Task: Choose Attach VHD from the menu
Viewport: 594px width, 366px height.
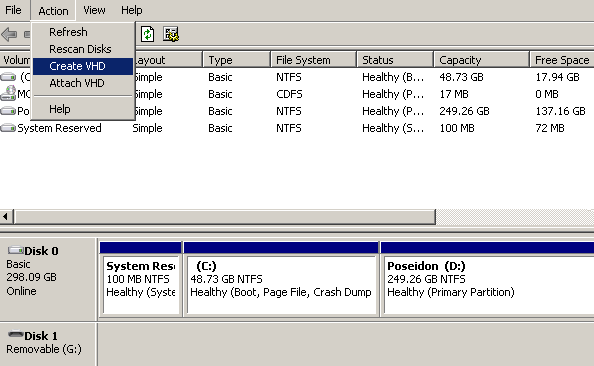Action: [x=83, y=83]
